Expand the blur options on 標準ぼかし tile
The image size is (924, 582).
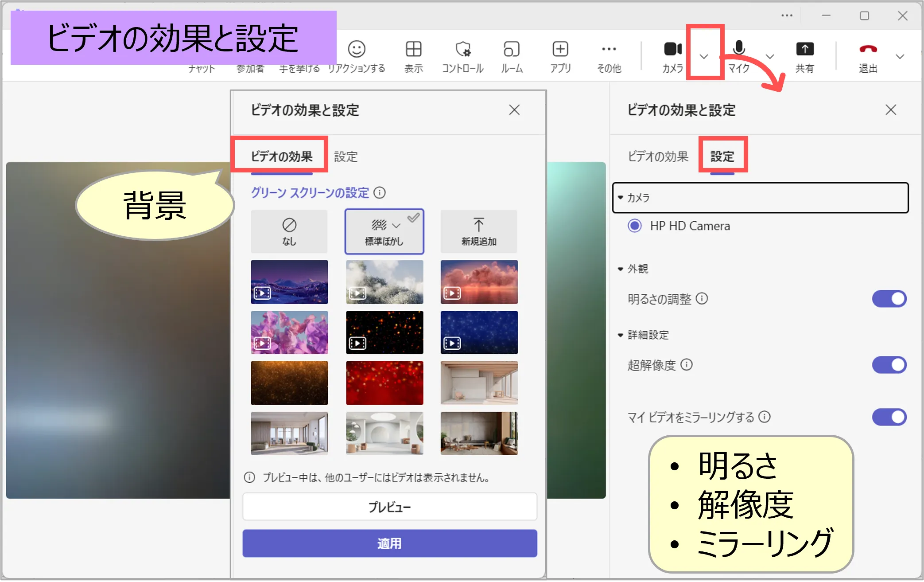[396, 226]
